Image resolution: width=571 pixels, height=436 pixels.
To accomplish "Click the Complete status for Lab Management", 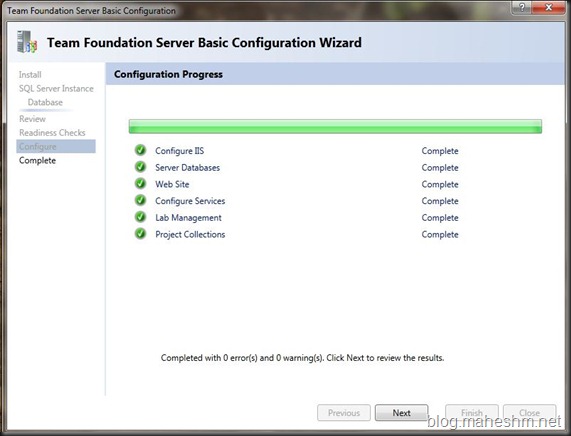I will tap(440, 218).
